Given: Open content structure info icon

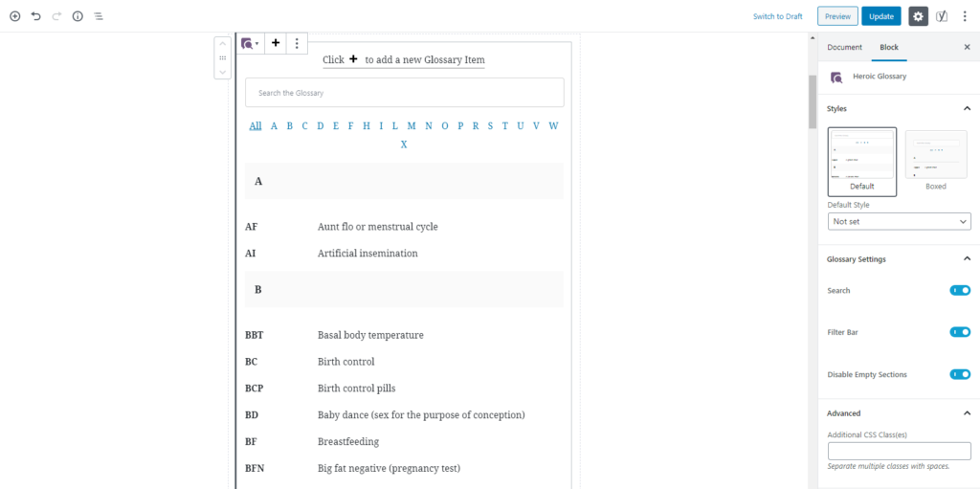Looking at the screenshot, I should (x=78, y=16).
